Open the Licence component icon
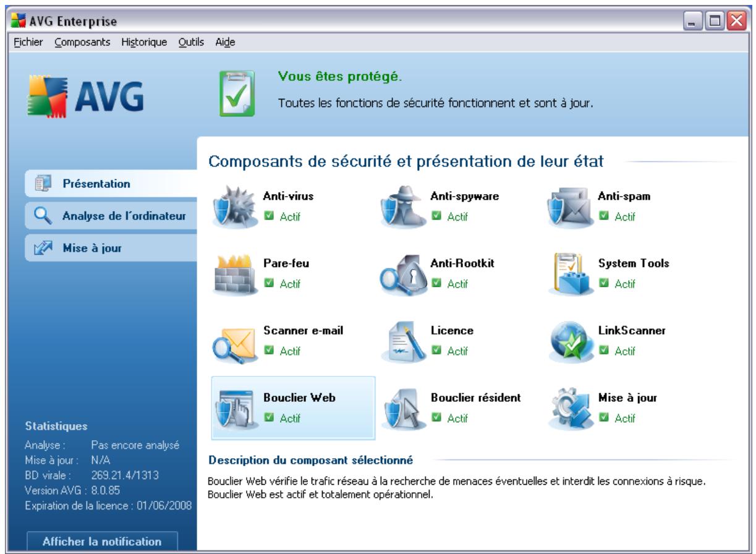756x554 pixels. [403, 343]
